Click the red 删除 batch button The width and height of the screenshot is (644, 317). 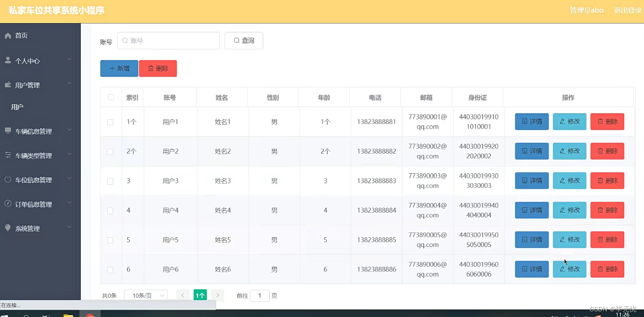[158, 69]
